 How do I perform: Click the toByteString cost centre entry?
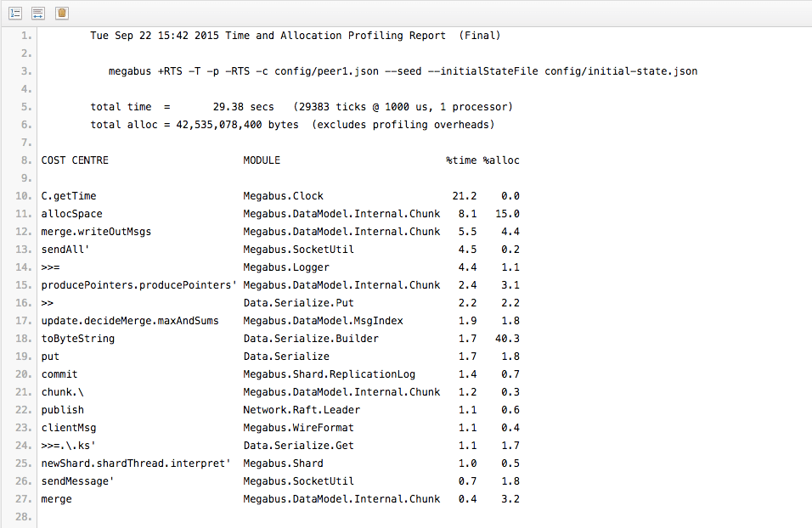coord(78,339)
